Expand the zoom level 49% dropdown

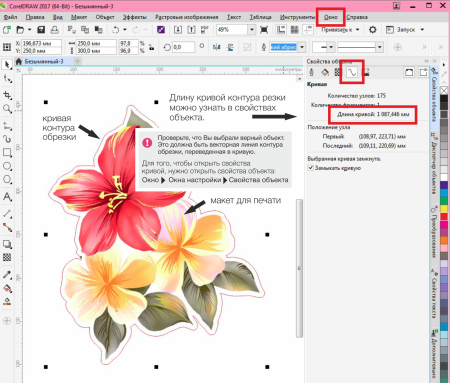coord(252,30)
